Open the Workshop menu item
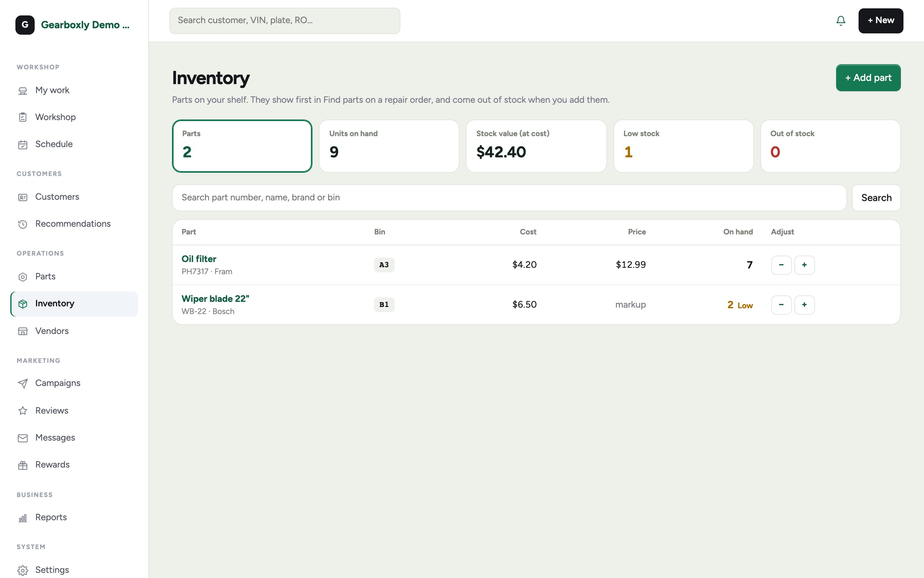This screenshot has height=578, width=924. coord(74,117)
